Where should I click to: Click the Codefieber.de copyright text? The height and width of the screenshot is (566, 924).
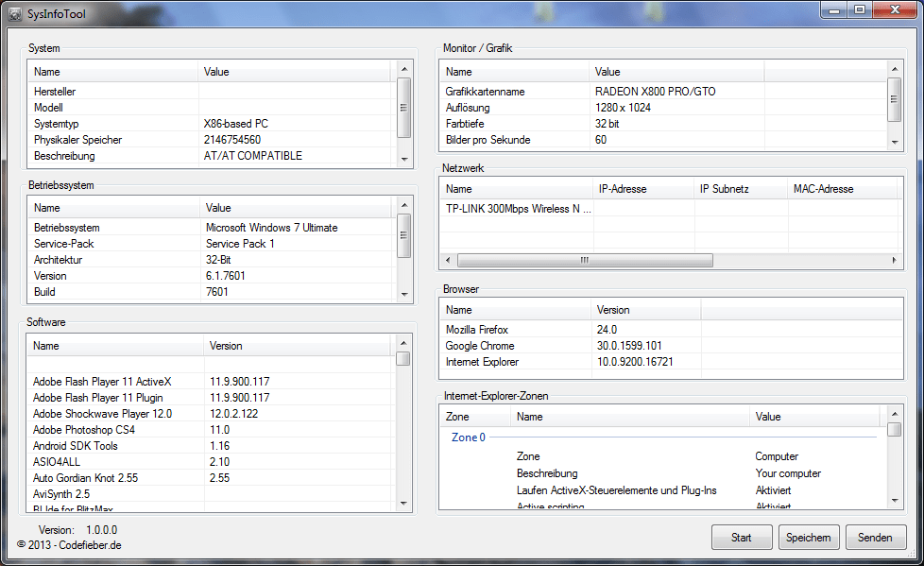click(x=69, y=545)
